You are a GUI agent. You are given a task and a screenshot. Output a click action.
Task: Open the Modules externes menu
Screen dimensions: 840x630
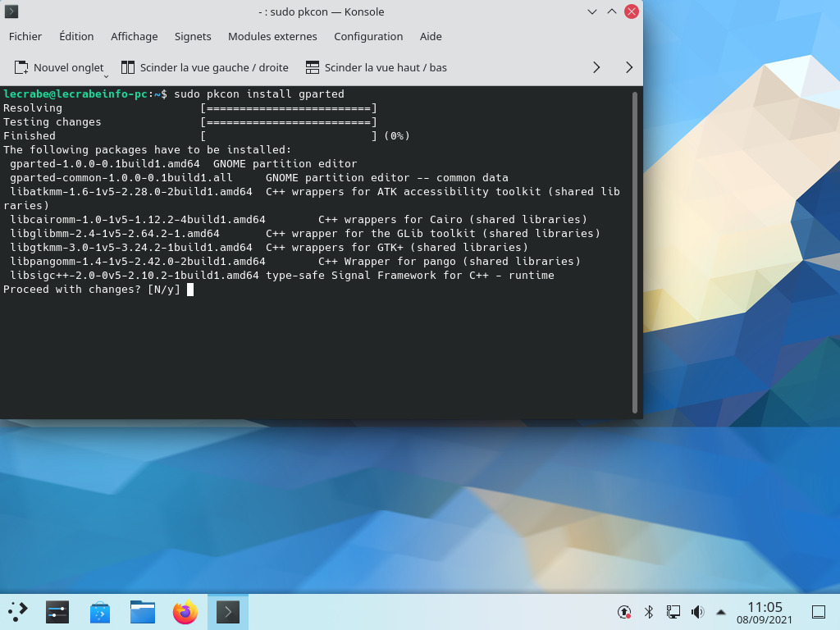[x=272, y=36]
